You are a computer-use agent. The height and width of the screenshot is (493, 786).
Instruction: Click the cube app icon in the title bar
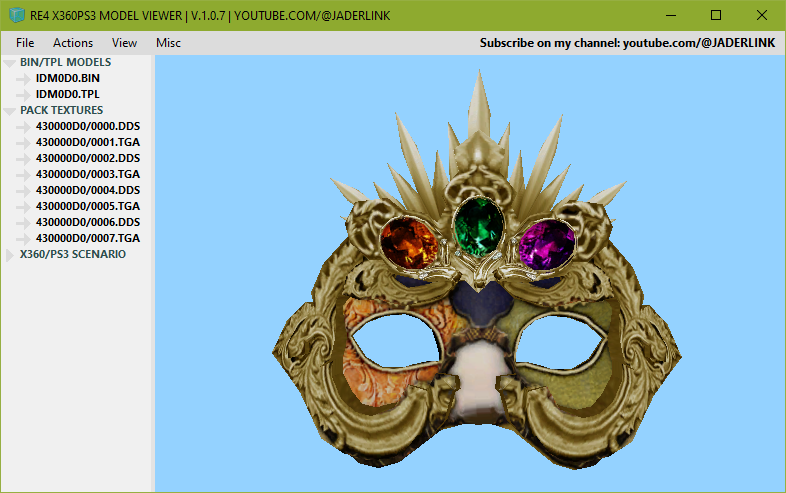pyautogui.click(x=17, y=15)
